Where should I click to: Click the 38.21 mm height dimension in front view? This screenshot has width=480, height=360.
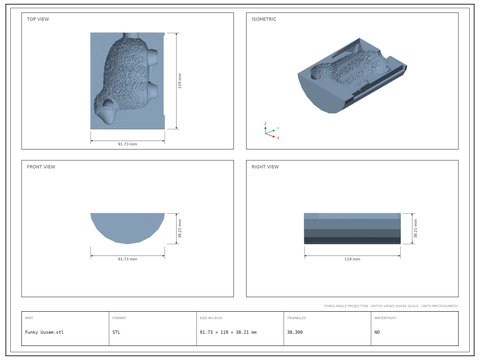pyautogui.click(x=180, y=228)
